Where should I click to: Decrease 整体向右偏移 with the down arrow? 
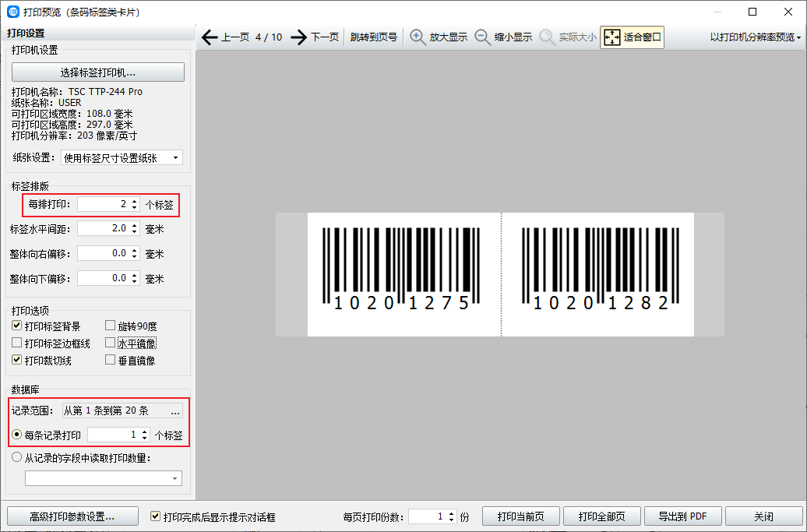[134, 257]
